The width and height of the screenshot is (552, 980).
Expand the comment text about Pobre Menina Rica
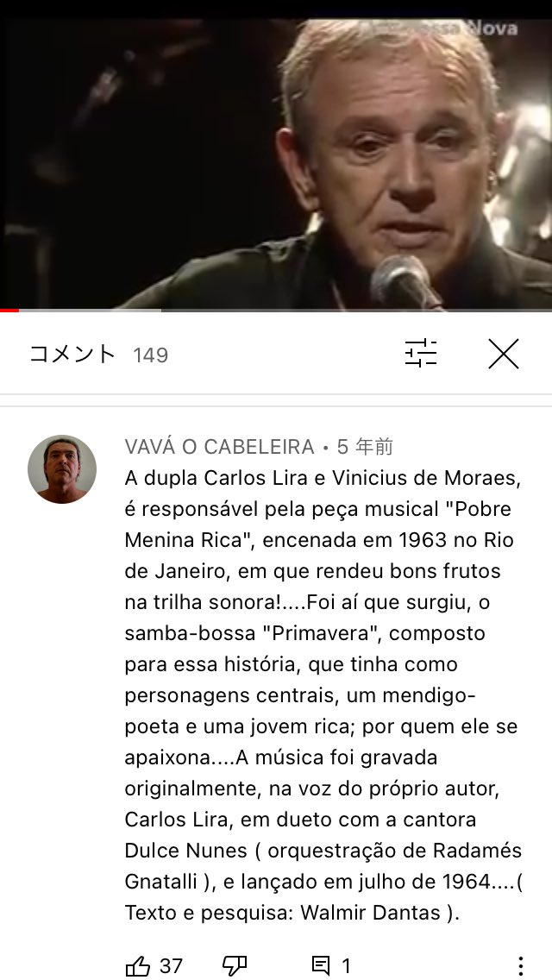[323, 695]
